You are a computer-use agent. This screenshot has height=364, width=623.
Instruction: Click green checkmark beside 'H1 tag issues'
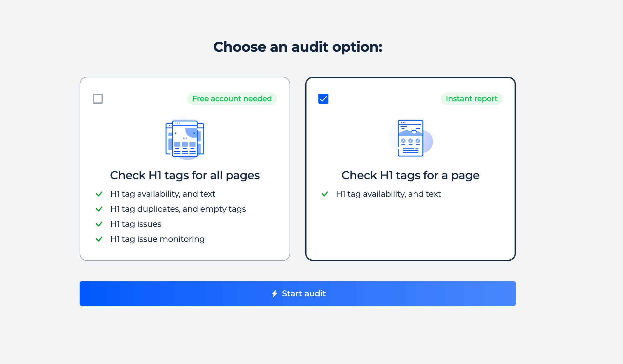[99, 224]
